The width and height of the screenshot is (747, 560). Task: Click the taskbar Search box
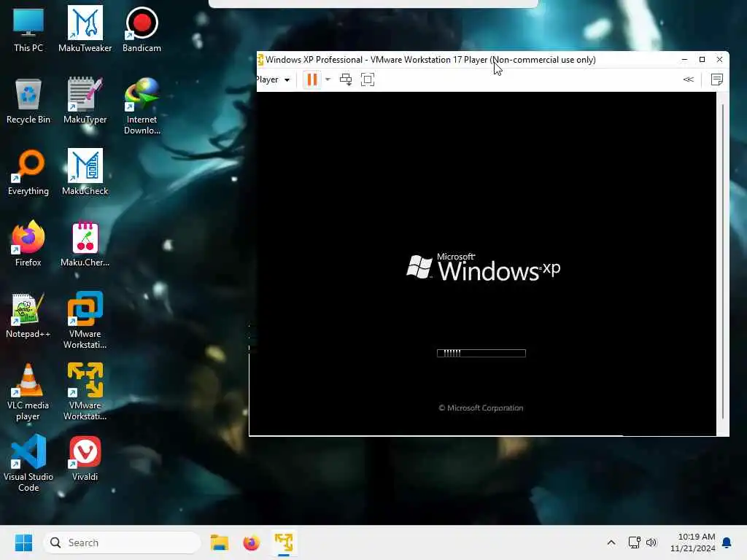coord(122,542)
